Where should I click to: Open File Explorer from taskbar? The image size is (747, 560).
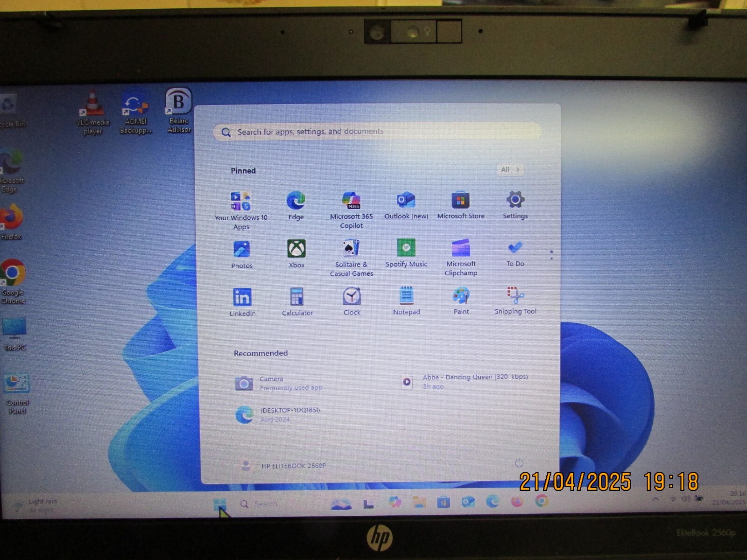click(x=419, y=502)
